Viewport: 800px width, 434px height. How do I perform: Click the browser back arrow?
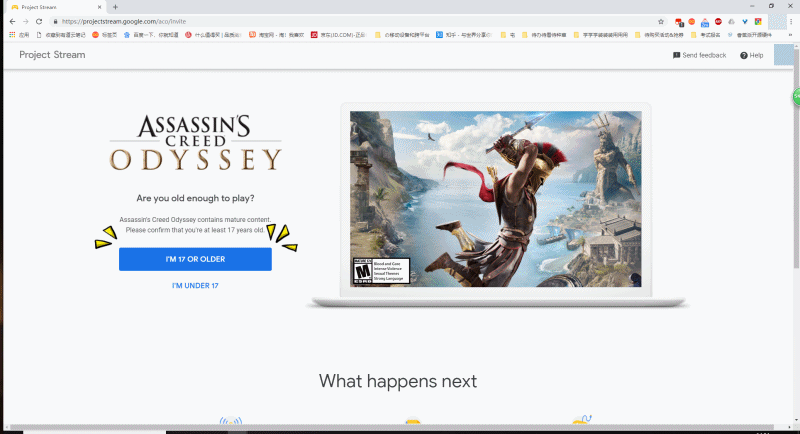[x=12, y=21]
